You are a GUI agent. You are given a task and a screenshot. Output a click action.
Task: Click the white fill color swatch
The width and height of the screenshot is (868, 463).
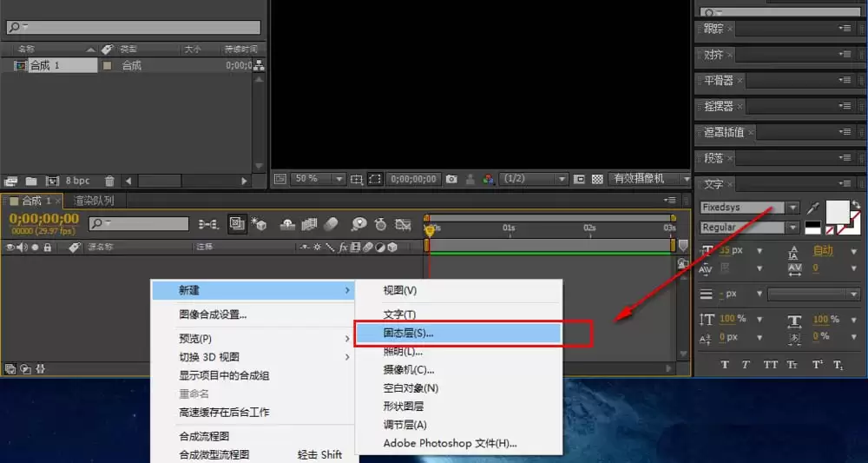(838, 212)
